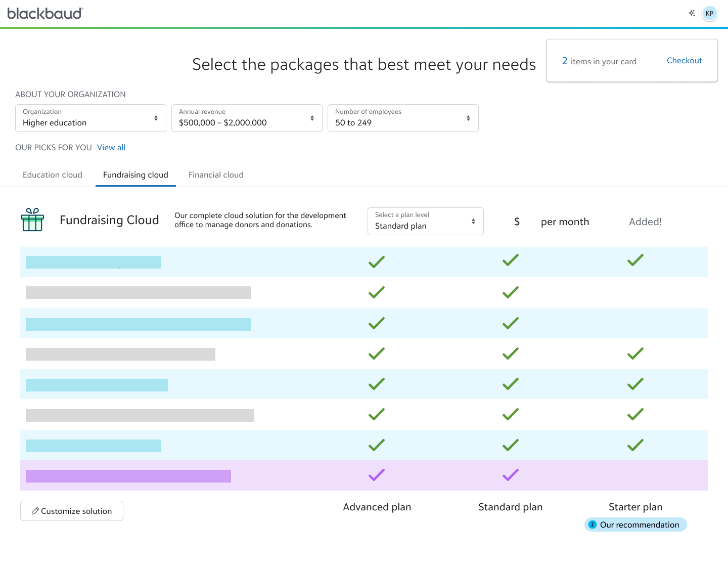Click the sparkle icon in header
The height and width of the screenshot is (567, 728).
[692, 13]
